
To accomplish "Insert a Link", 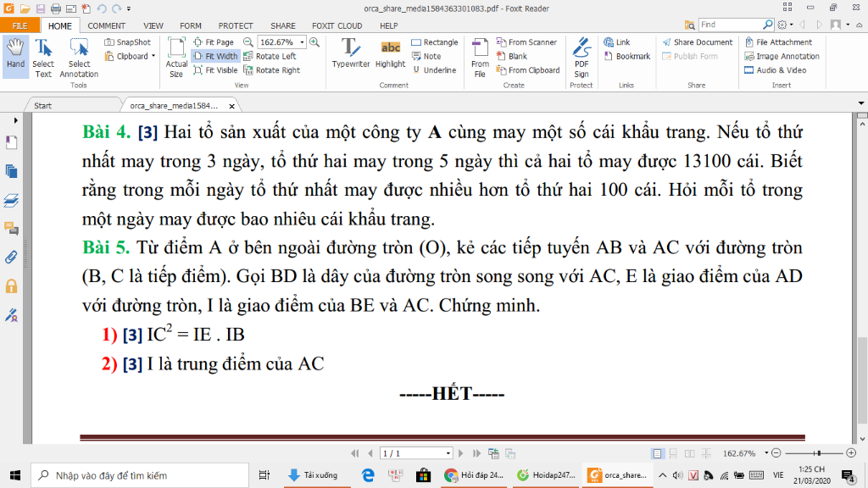I will coord(617,42).
